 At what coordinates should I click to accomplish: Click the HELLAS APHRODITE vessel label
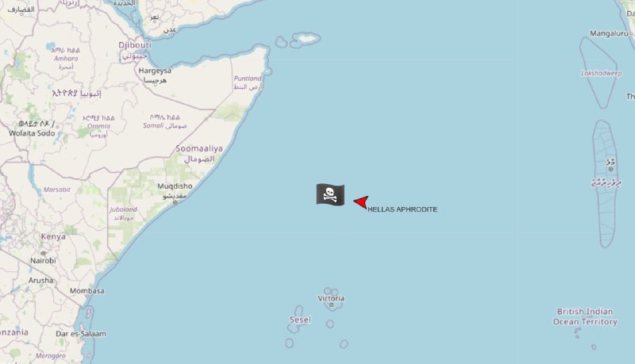(x=402, y=209)
